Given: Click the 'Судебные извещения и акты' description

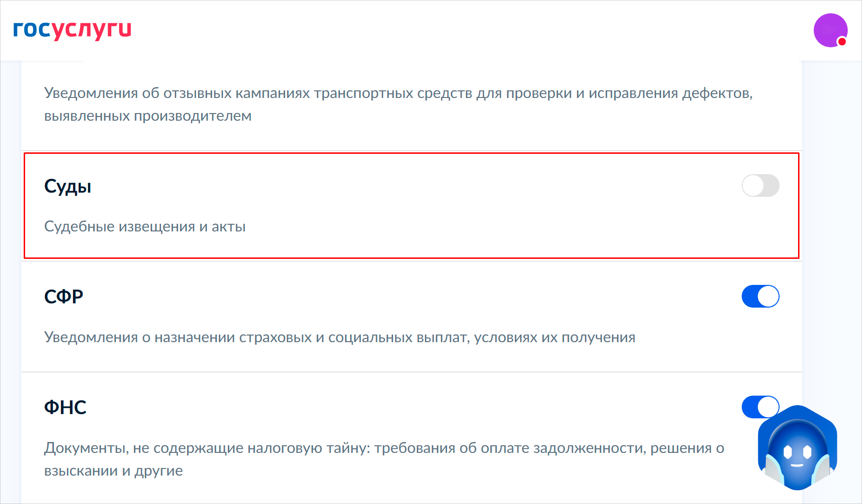Looking at the screenshot, I should tap(145, 227).
